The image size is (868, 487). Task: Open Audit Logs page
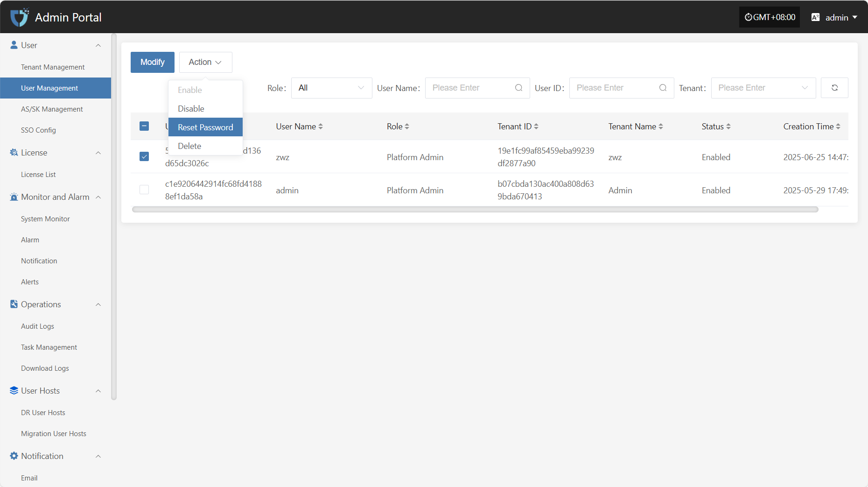(56, 326)
